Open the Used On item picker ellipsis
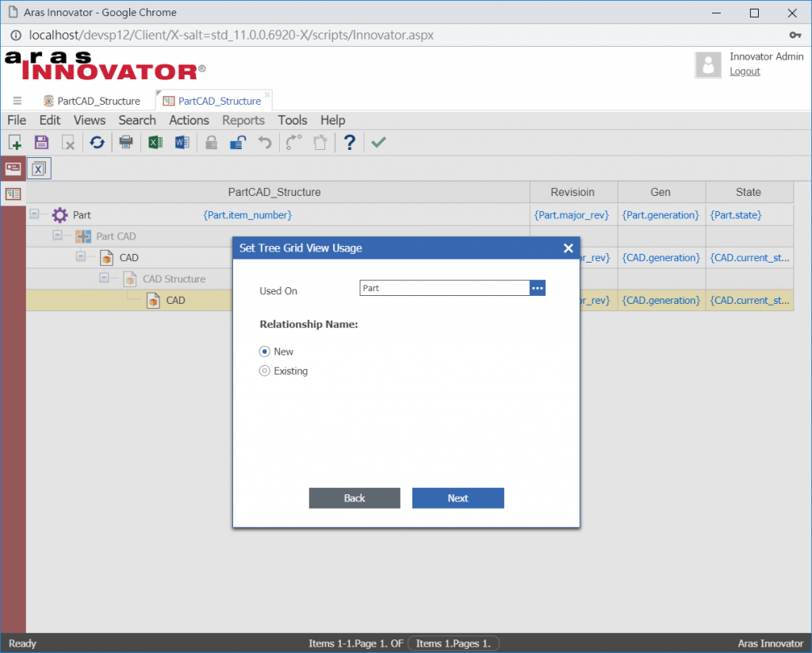Viewport: 812px width, 653px height. point(538,288)
